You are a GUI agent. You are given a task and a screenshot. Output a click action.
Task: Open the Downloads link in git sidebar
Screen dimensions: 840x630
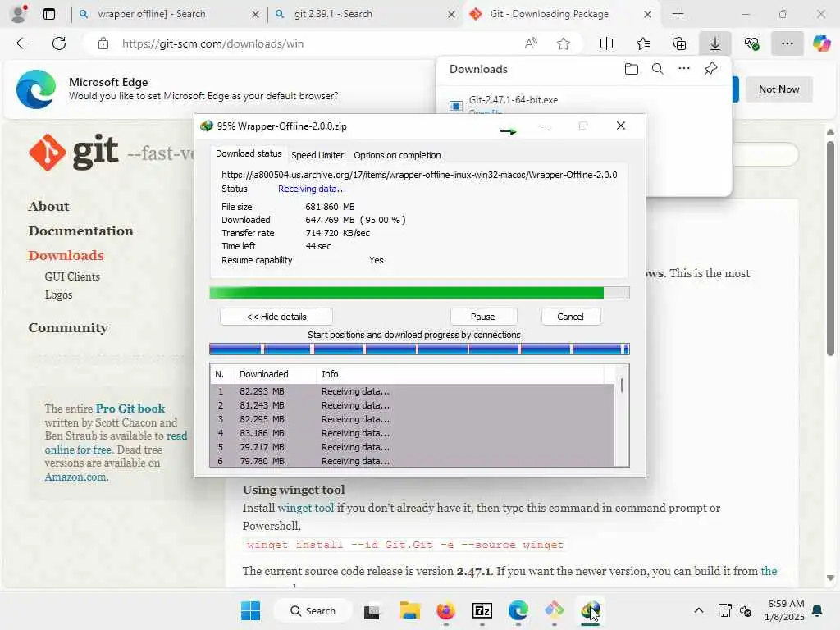[x=66, y=256]
